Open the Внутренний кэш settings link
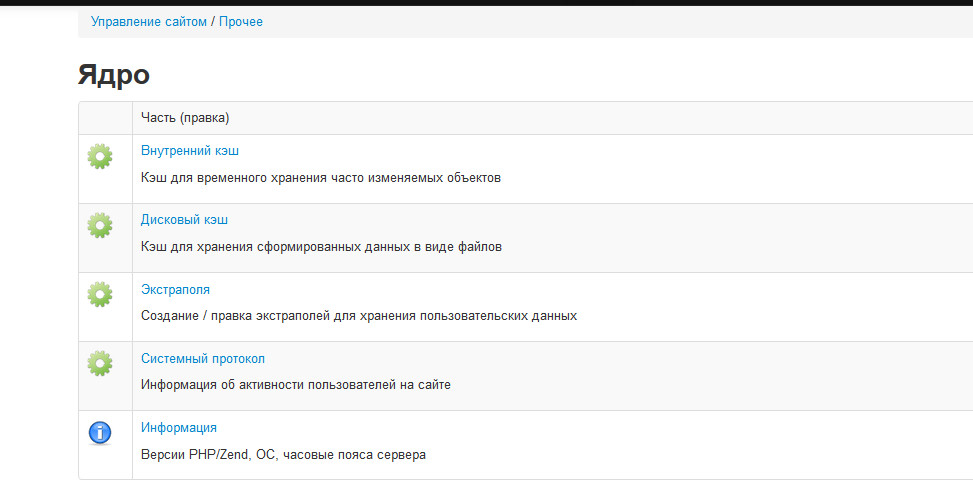Screen dimensions: 973x491 [190, 151]
